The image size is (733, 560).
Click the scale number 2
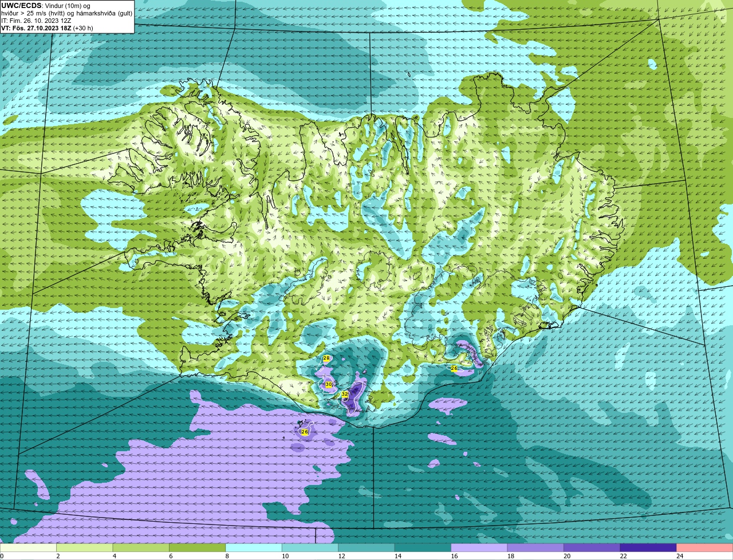click(58, 555)
